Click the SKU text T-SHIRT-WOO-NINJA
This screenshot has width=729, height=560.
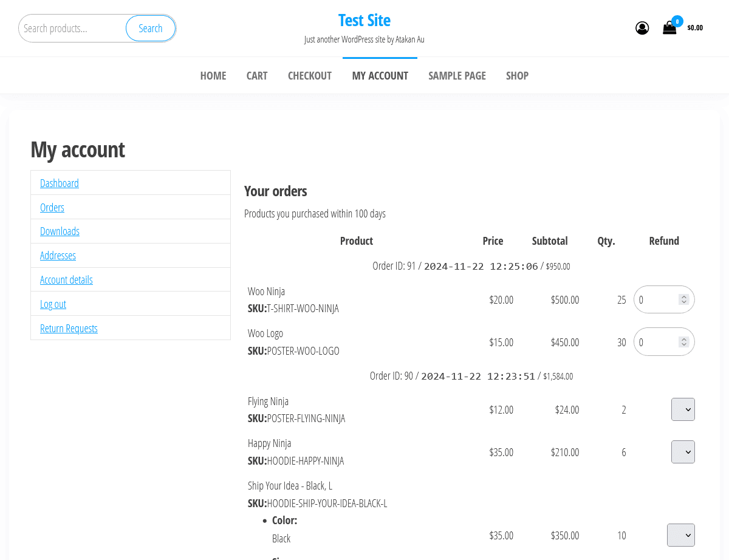point(303,309)
